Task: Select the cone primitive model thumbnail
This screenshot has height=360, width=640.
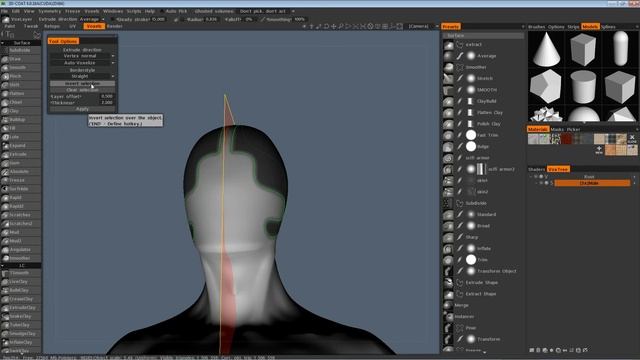Action: (546, 49)
